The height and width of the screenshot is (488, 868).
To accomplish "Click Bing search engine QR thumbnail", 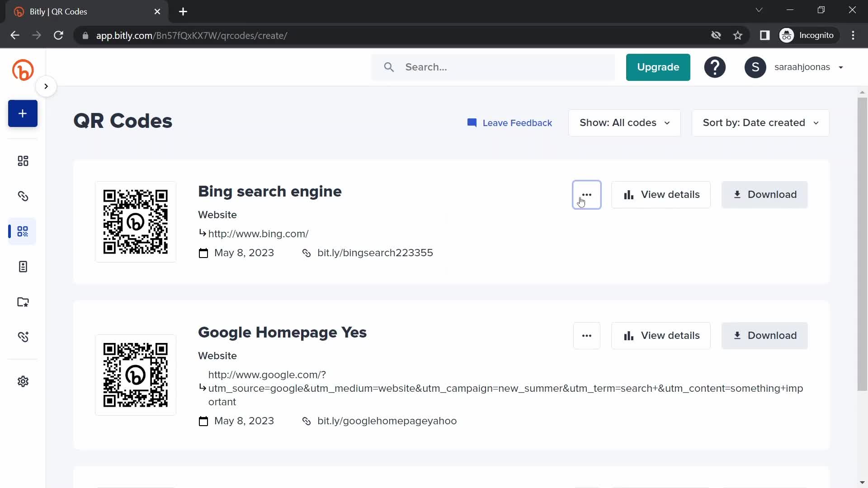I will 136,222.
